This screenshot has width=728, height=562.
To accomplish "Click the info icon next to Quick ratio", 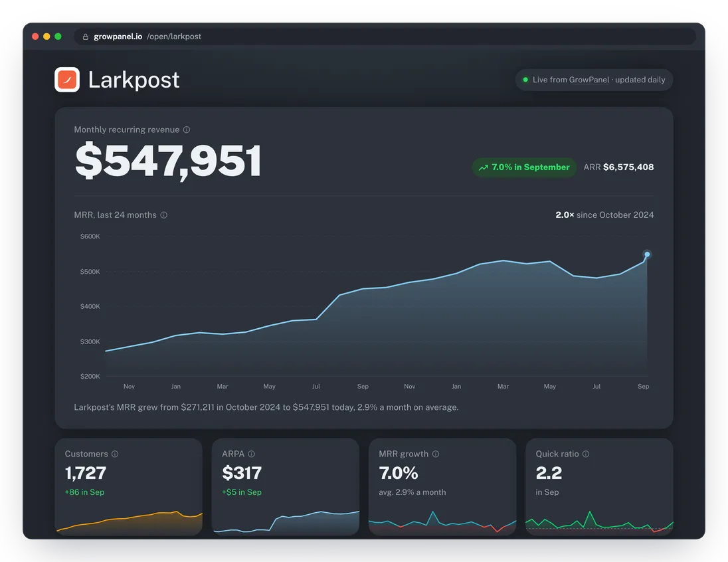I will click(586, 454).
